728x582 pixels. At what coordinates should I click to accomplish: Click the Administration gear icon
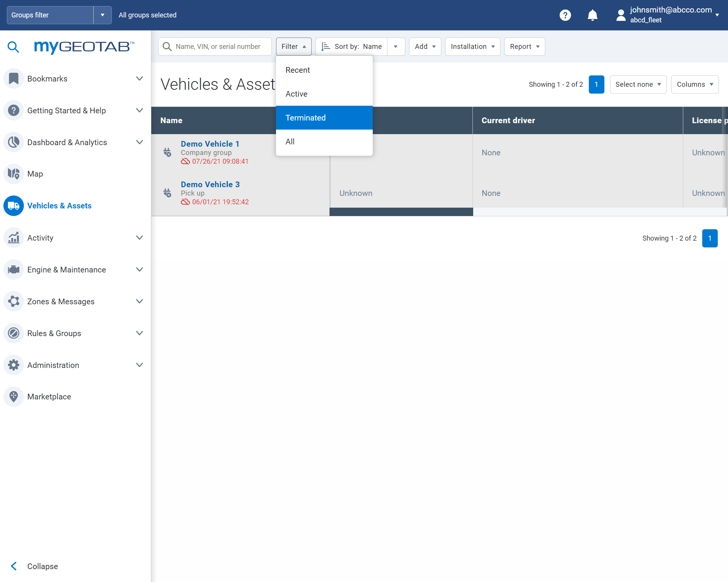pos(14,365)
